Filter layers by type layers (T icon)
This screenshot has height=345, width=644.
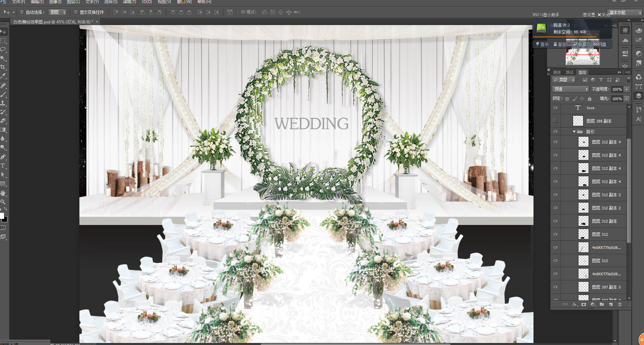(601, 80)
